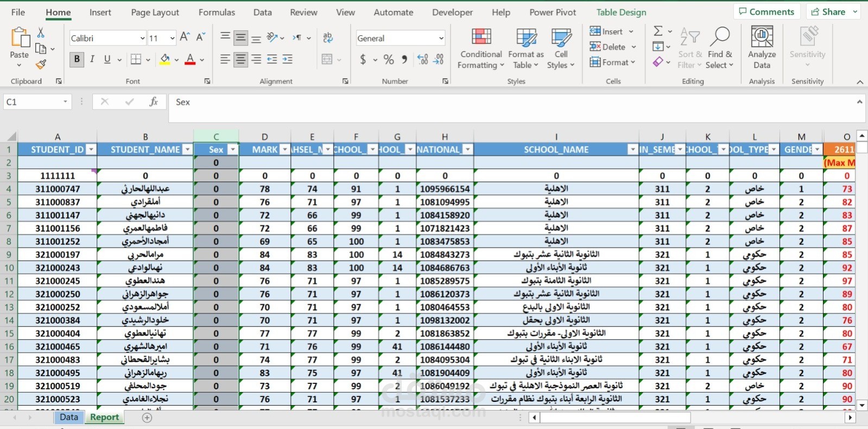The width and height of the screenshot is (868, 429).
Task: Click Decrease Decimal icon
Action: click(x=439, y=59)
